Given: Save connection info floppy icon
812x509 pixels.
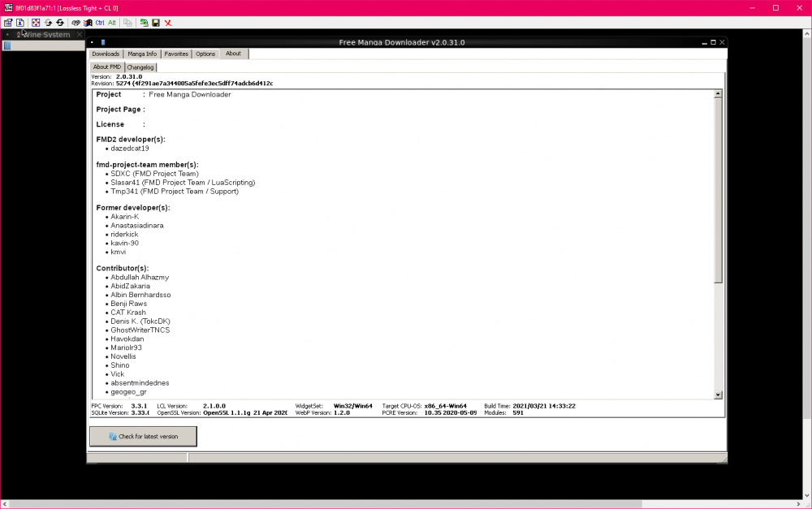Looking at the screenshot, I should click(x=155, y=23).
